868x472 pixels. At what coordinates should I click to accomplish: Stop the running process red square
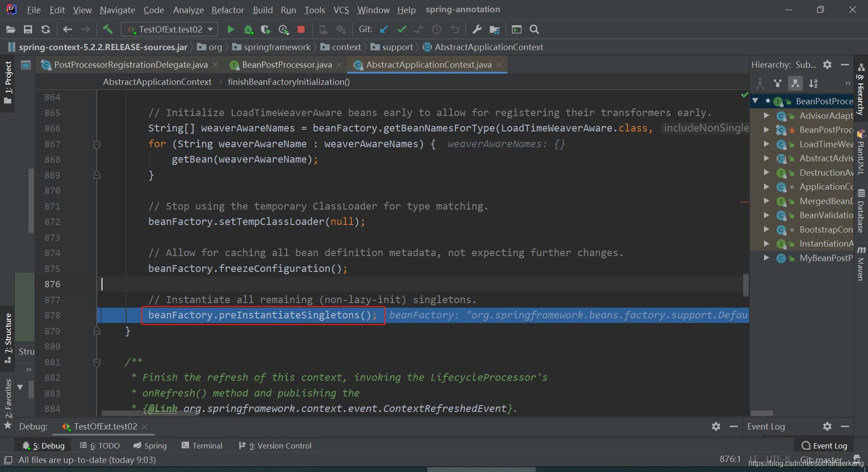point(301,29)
